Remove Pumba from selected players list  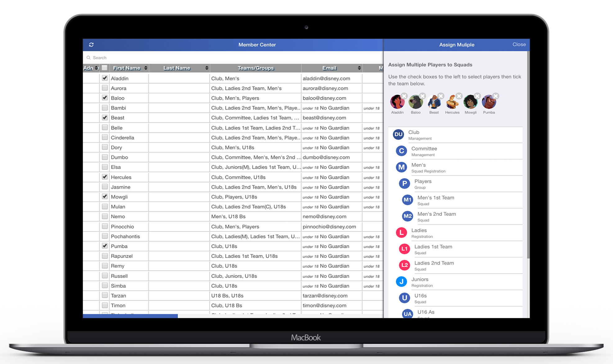[496, 96]
